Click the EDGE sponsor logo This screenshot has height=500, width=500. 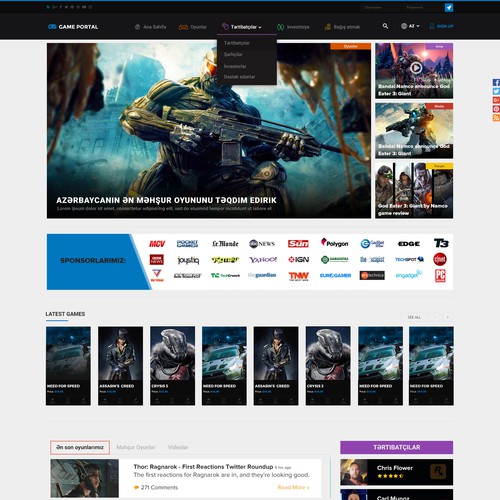click(409, 244)
